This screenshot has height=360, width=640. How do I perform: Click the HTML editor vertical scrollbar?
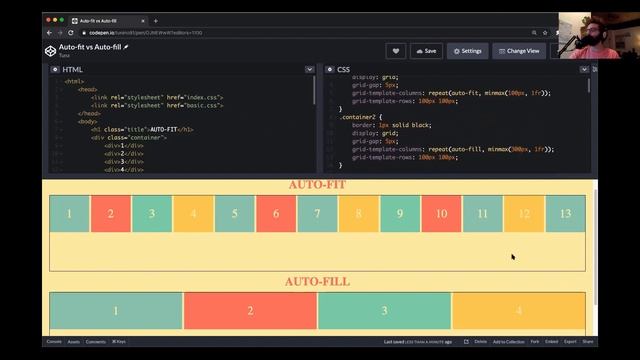click(x=314, y=91)
